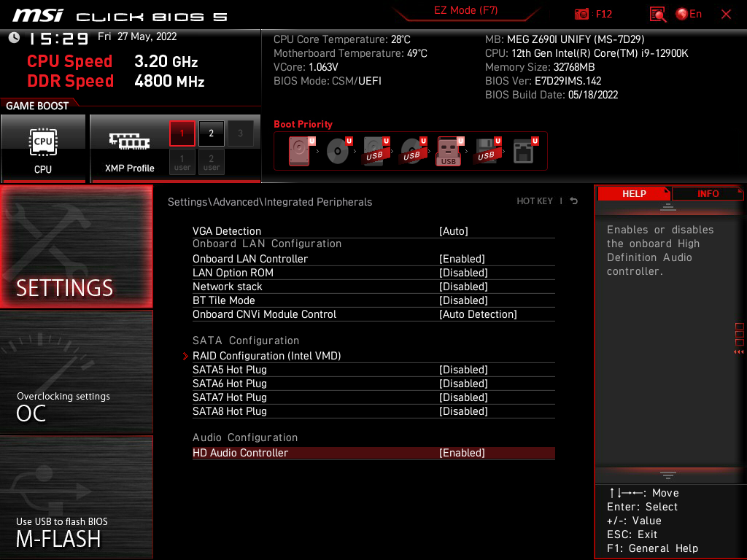Select XMP Profile 3

[x=240, y=133]
